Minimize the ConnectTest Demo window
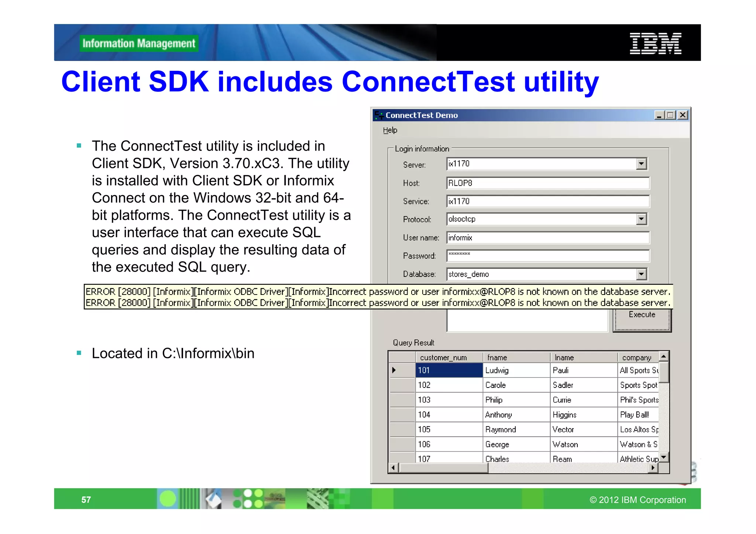The width and height of the screenshot is (756, 534). coord(659,115)
